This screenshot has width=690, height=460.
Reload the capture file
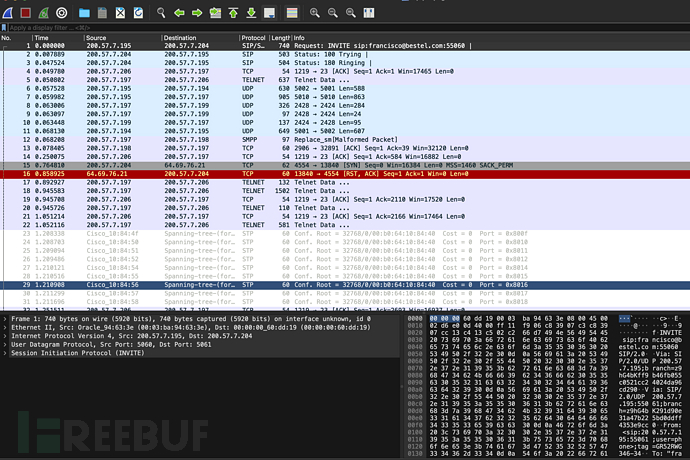coord(138,13)
